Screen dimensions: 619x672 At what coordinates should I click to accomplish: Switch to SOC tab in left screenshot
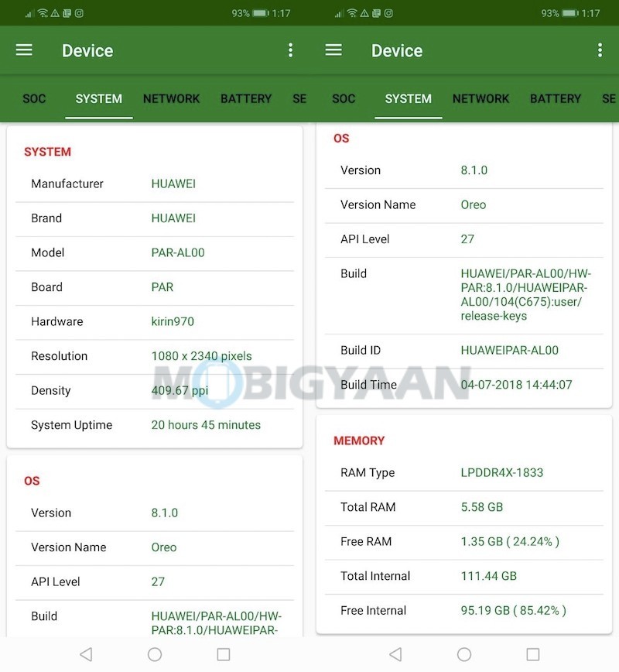tap(34, 98)
